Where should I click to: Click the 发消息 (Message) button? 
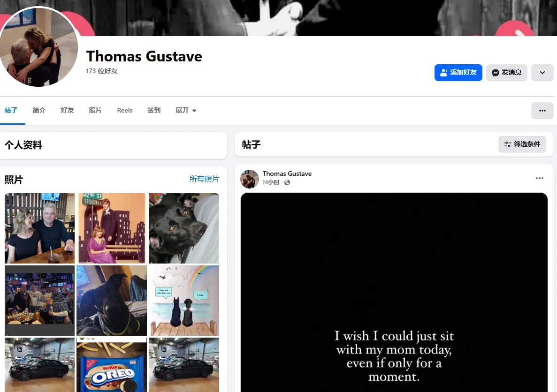tap(507, 72)
